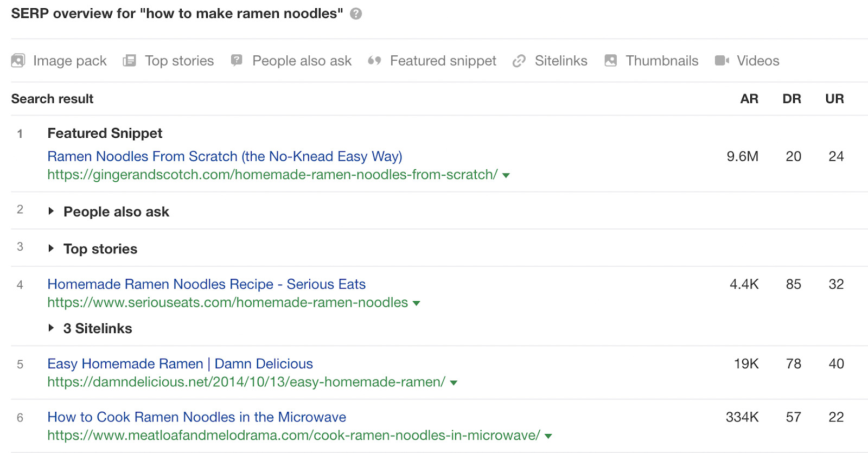Click the People also ask icon
Image resolution: width=868 pixels, height=453 pixels.
click(x=237, y=61)
